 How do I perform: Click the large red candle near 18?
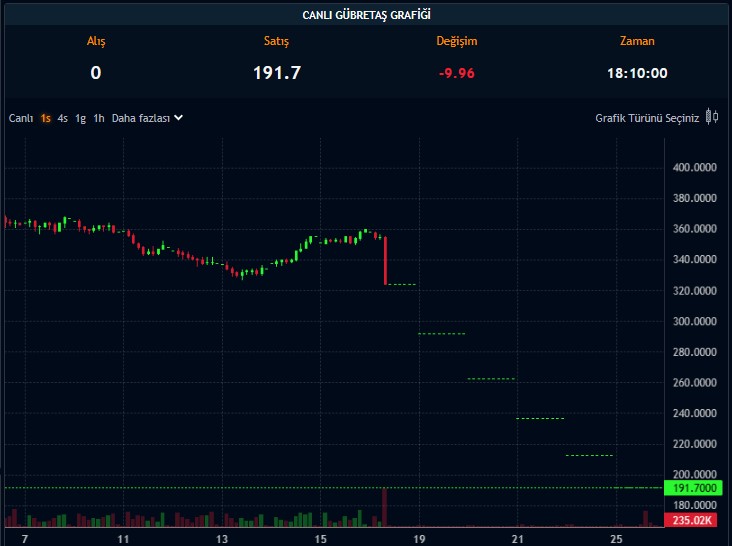(x=385, y=261)
